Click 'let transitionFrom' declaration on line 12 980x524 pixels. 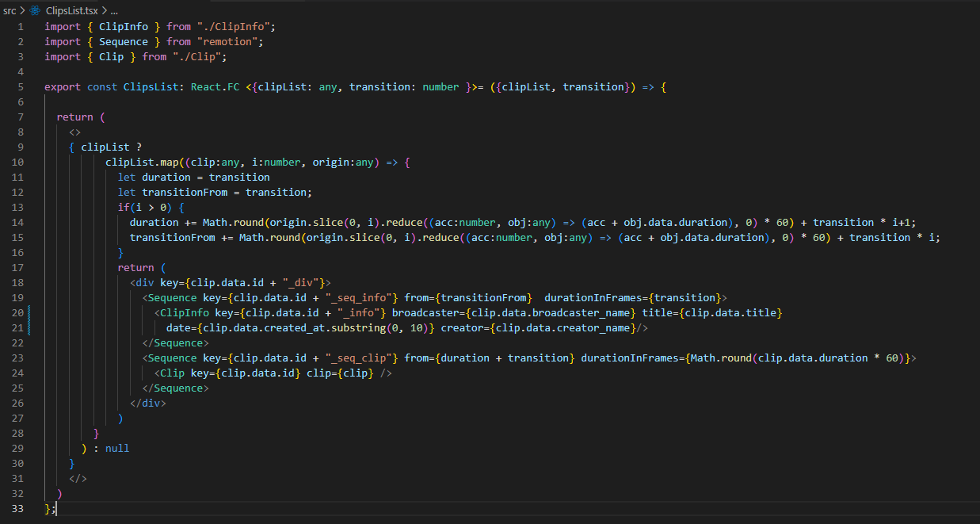pos(173,192)
